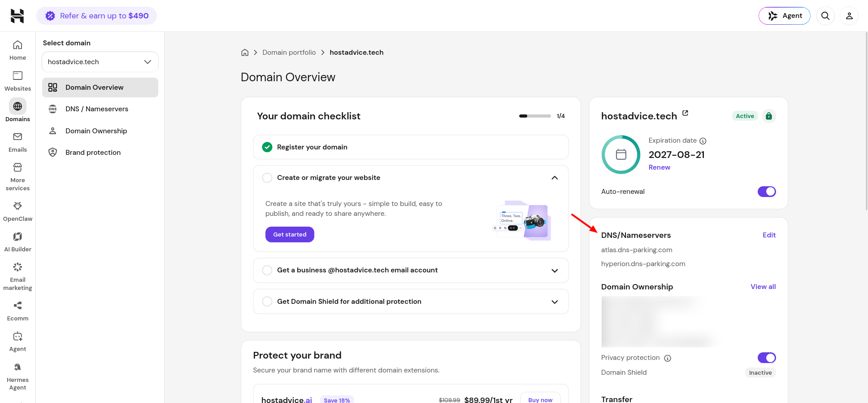Select the Domains globe icon
Viewport: 868px width, 403px height.
tap(17, 106)
